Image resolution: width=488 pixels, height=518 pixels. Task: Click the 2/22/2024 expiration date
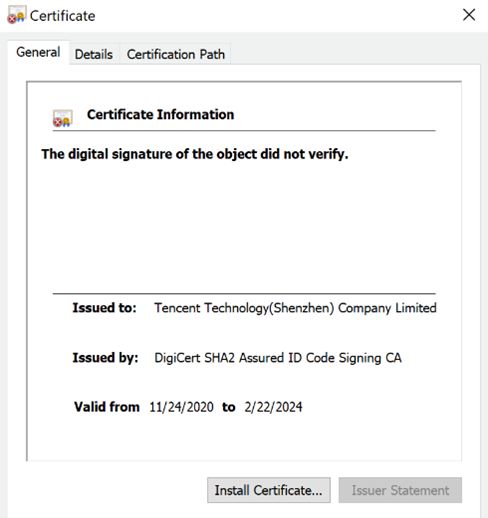pos(273,407)
